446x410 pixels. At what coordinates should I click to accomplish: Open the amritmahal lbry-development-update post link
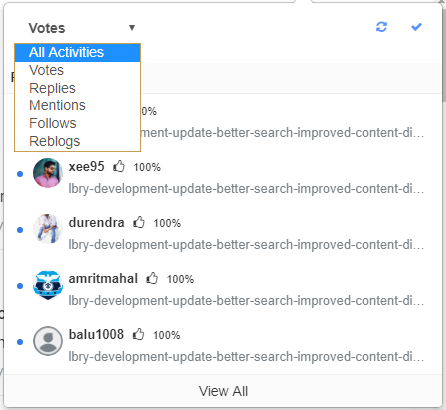pyautogui.click(x=246, y=301)
